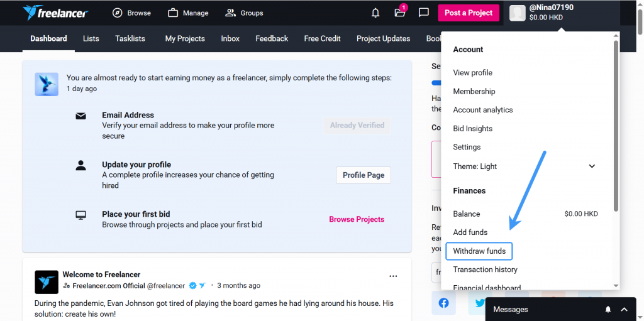Click the Profile Page button
The height and width of the screenshot is (321, 644).
point(363,175)
